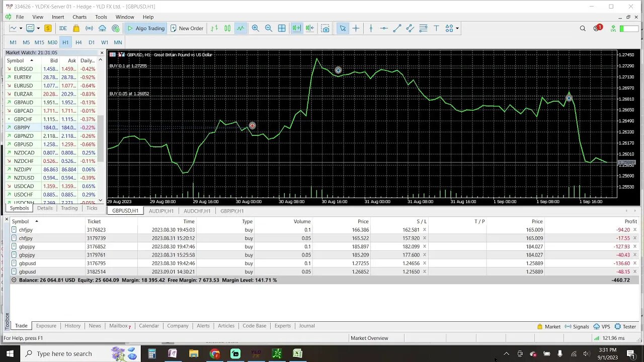Switch chart to candlesticks
Viewport: 644px width, 362px height.
point(227,28)
